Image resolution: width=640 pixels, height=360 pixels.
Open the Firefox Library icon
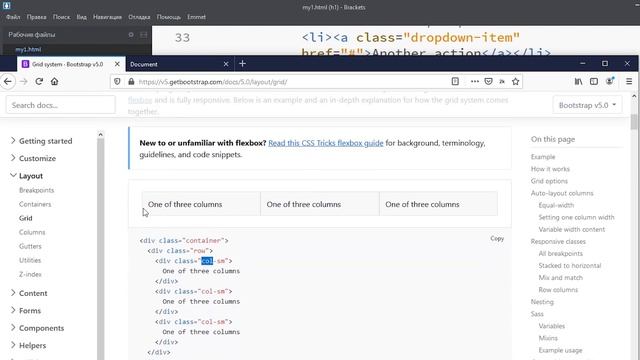click(x=578, y=82)
